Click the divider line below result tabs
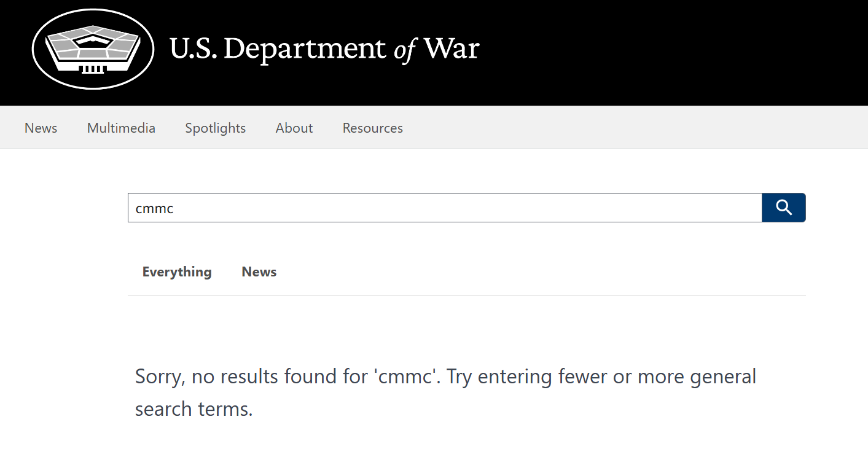Screen dimensions: 868x465 [467, 295]
